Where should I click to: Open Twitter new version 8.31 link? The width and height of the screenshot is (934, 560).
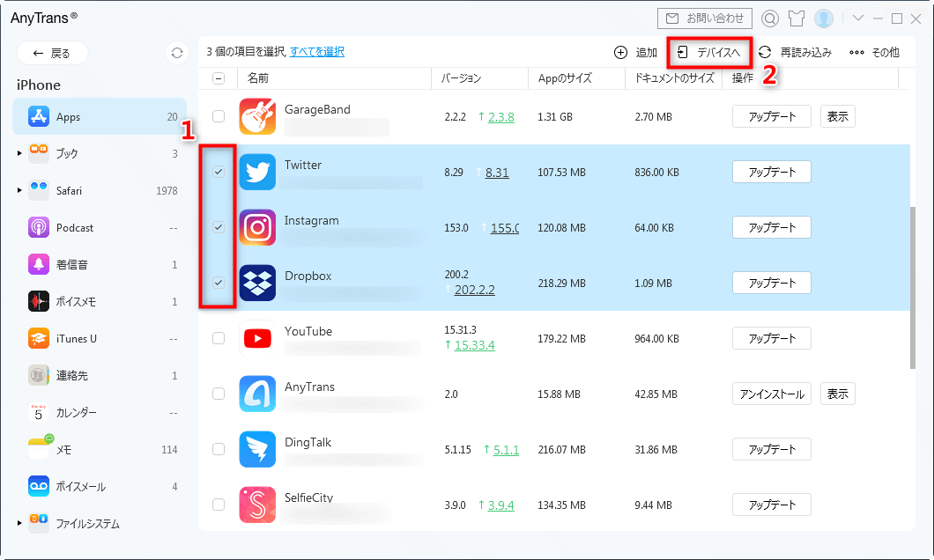(x=497, y=173)
